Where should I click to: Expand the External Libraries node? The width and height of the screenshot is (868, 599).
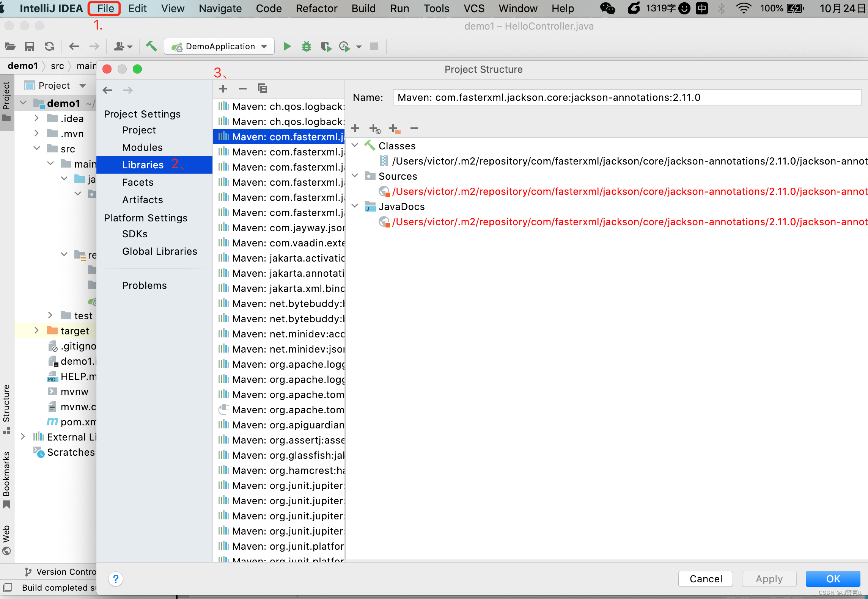coord(23,436)
